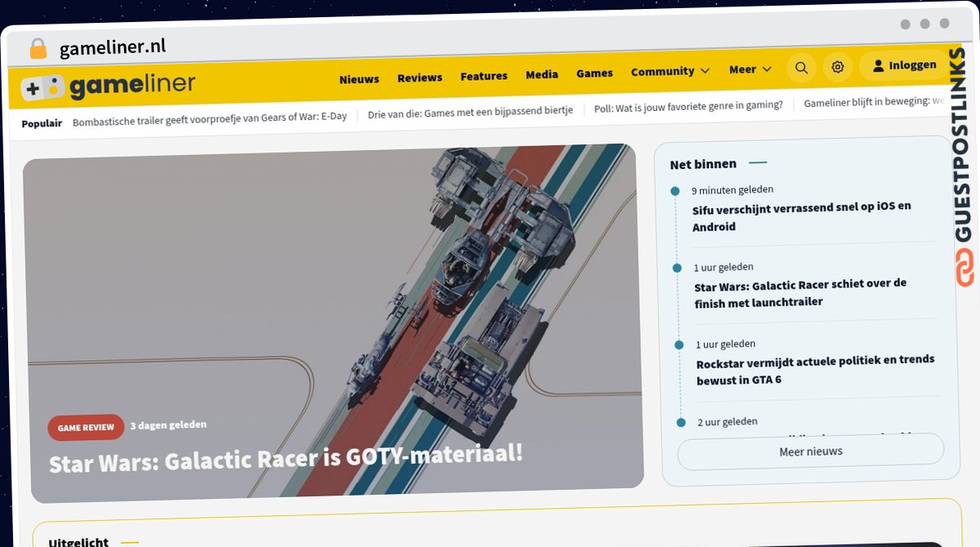Screen dimensions: 980x547
Task: Click the Meer nieuws button
Action: click(811, 451)
